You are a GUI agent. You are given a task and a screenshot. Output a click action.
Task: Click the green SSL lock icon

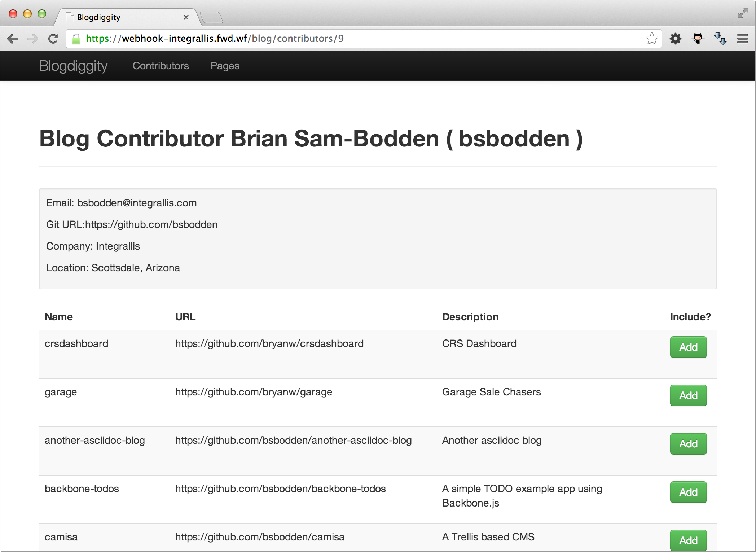[76, 39]
